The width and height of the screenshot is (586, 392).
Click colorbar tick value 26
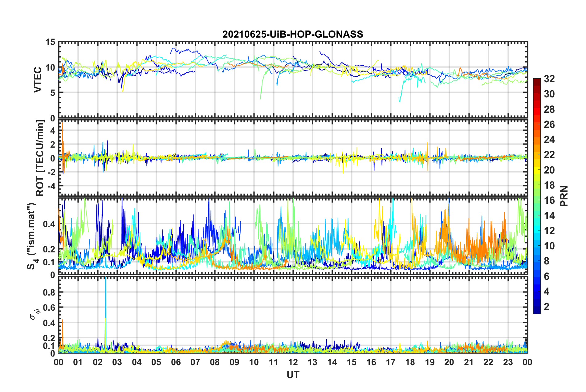coord(549,125)
